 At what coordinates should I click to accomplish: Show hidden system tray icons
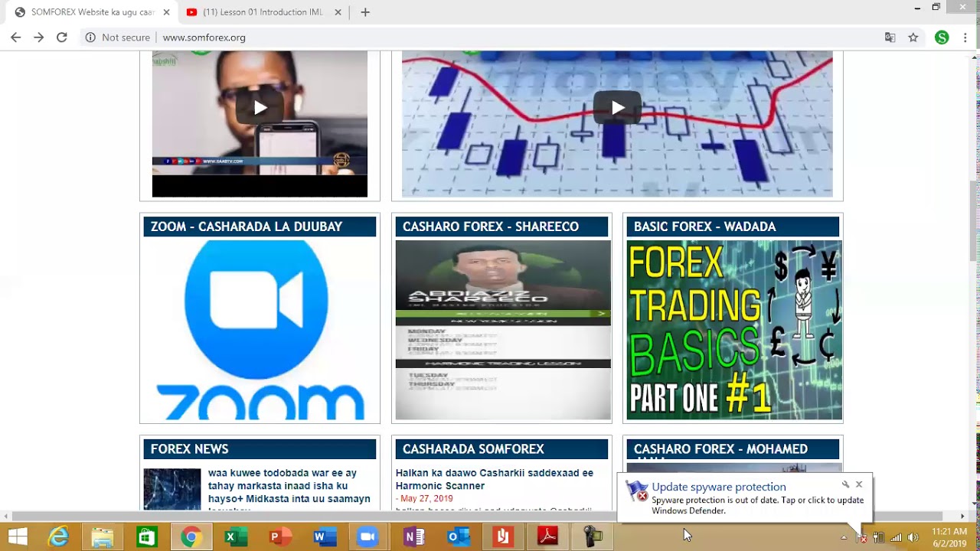pos(844,537)
